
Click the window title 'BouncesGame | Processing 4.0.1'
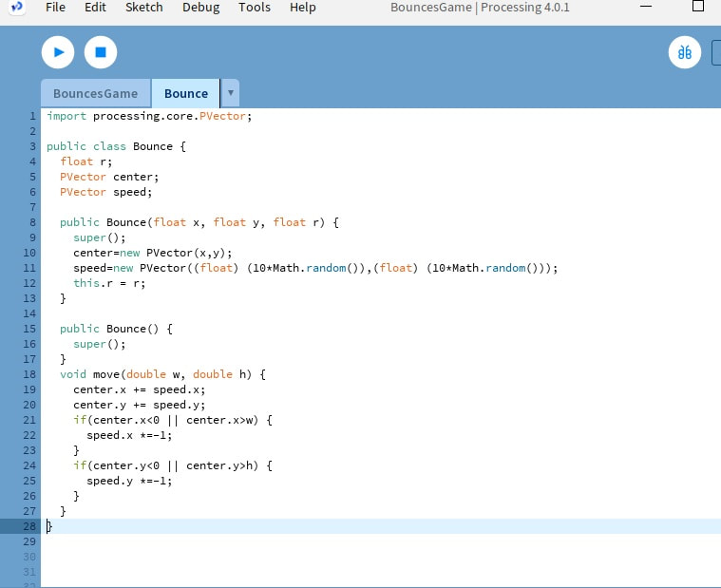click(480, 8)
